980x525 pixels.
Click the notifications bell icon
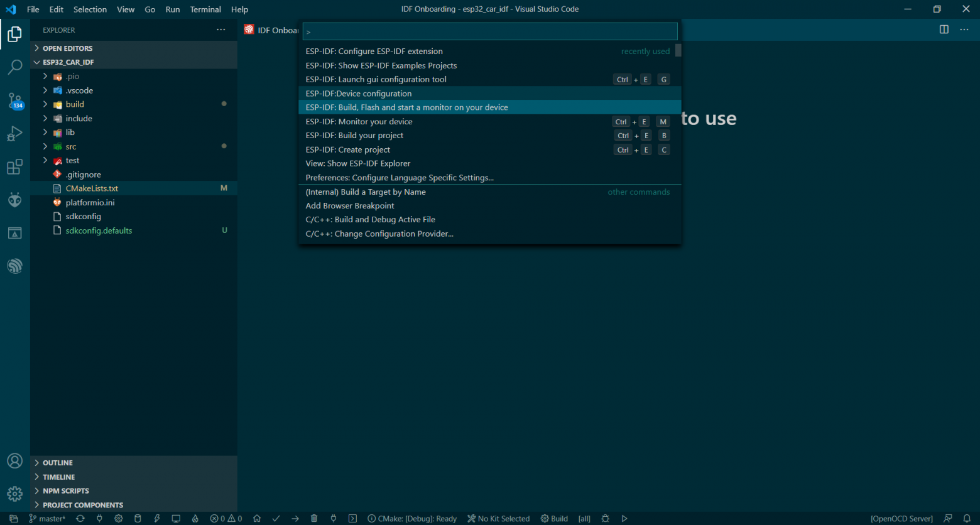pyautogui.click(x=967, y=519)
